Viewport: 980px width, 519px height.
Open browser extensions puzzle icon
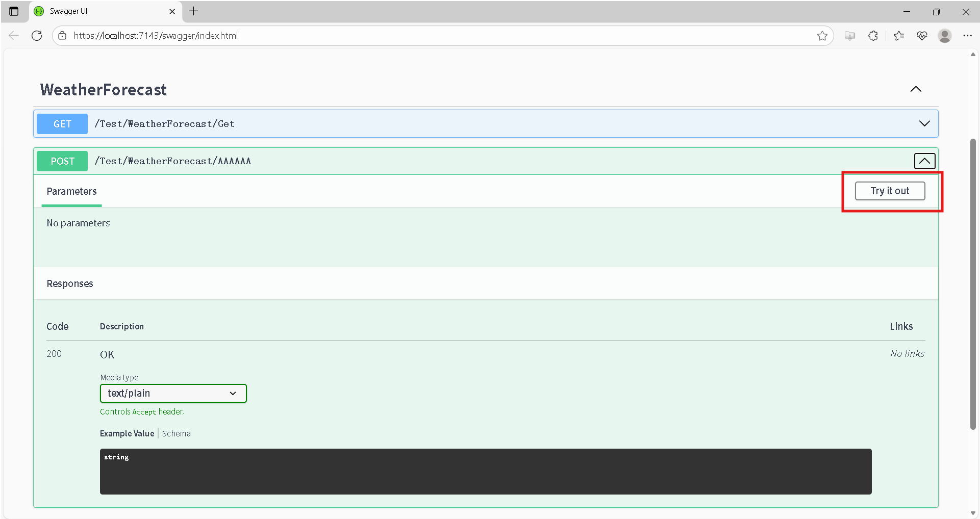click(873, 36)
